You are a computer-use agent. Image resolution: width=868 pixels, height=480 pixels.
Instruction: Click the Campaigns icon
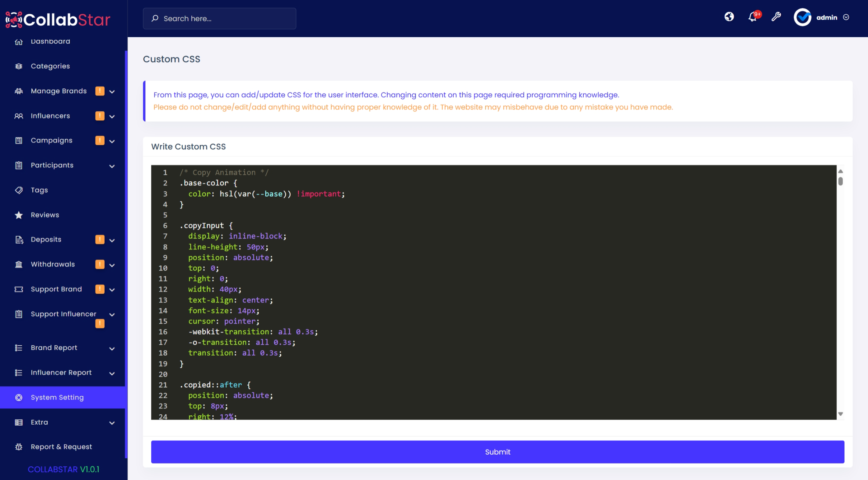click(19, 141)
